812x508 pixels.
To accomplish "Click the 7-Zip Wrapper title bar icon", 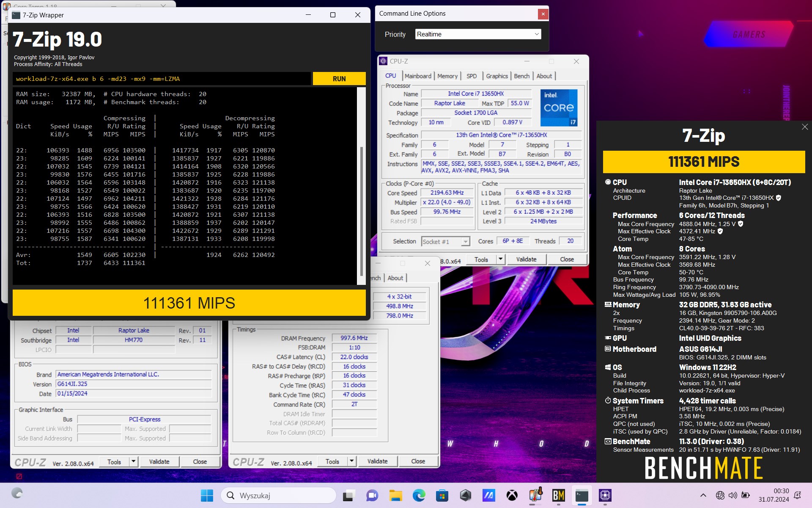I will click(x=16, y=15).
